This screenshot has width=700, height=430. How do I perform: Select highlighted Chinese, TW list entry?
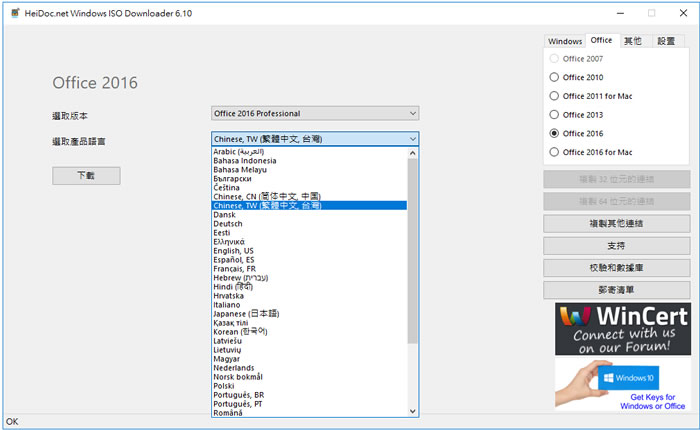pos(309,205)
